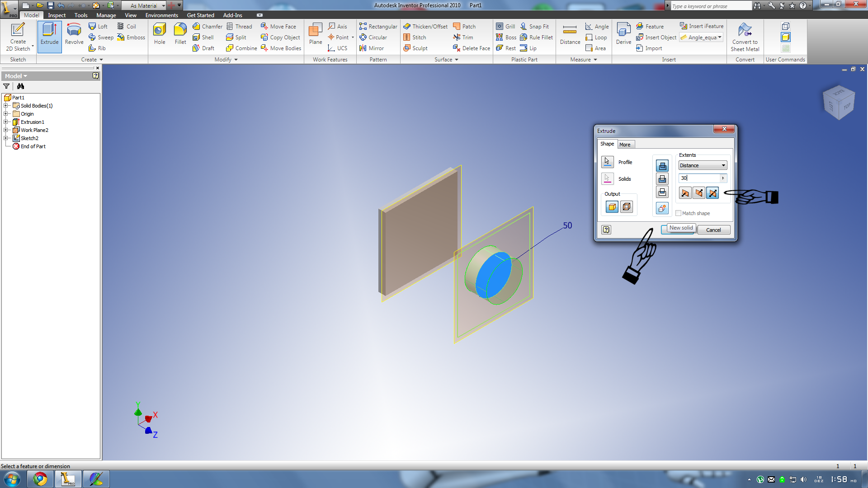868x488 pixels.
Task: Select the Fillet tool
Action: pyautogui.click(x=180, y=35)
